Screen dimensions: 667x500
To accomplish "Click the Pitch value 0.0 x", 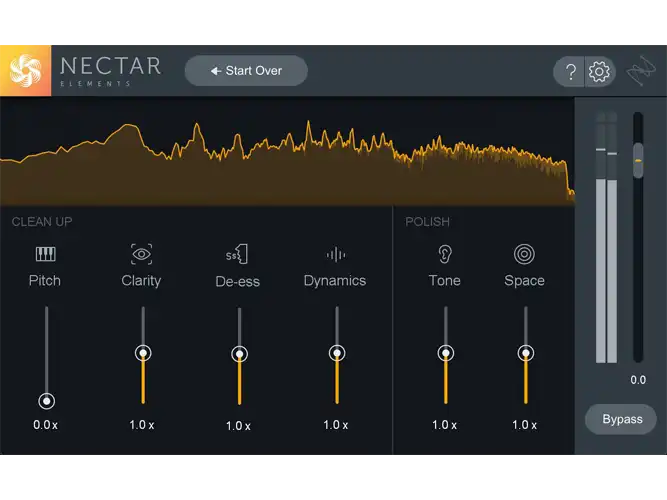I will 46,425.
